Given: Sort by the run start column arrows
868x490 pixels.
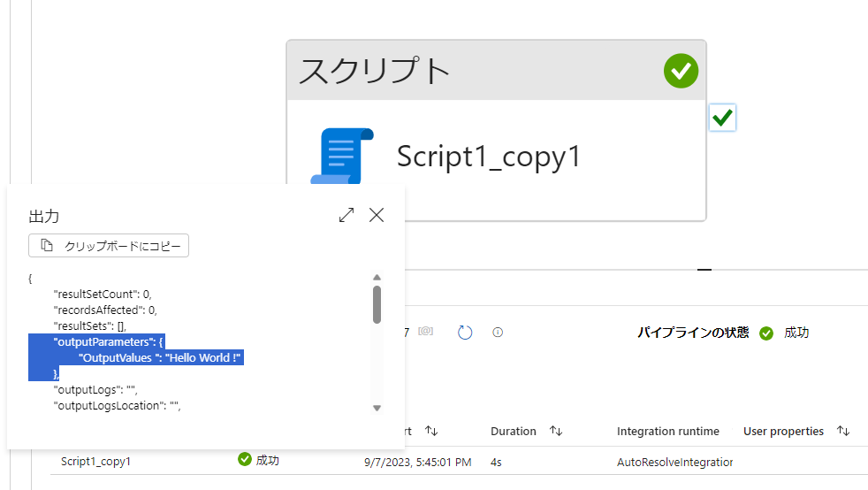Looking at the screenshot, I should (431, 431).
